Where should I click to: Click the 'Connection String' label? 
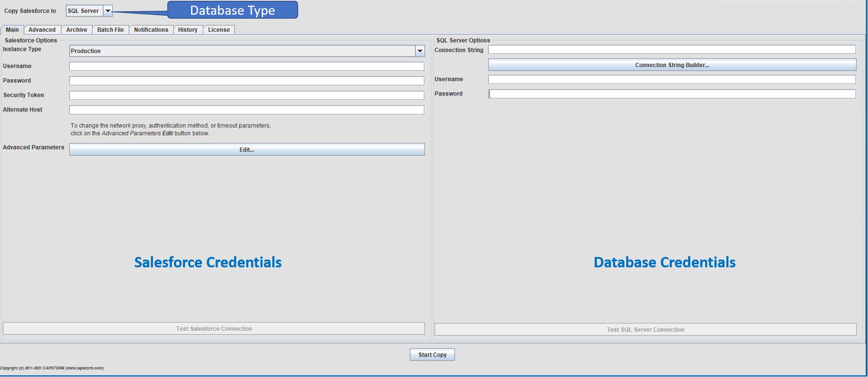[x=459, y=50]
